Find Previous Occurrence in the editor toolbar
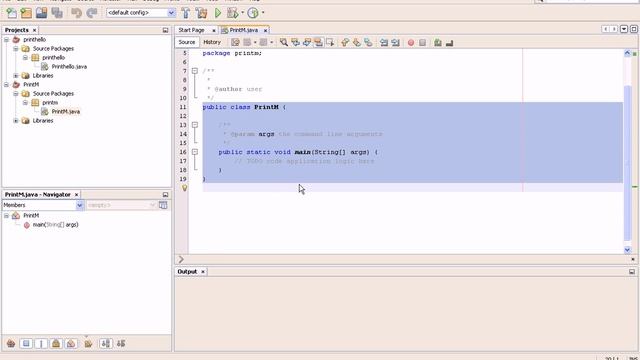The height and width of the screenshot is (360, 640). [295, 42]
